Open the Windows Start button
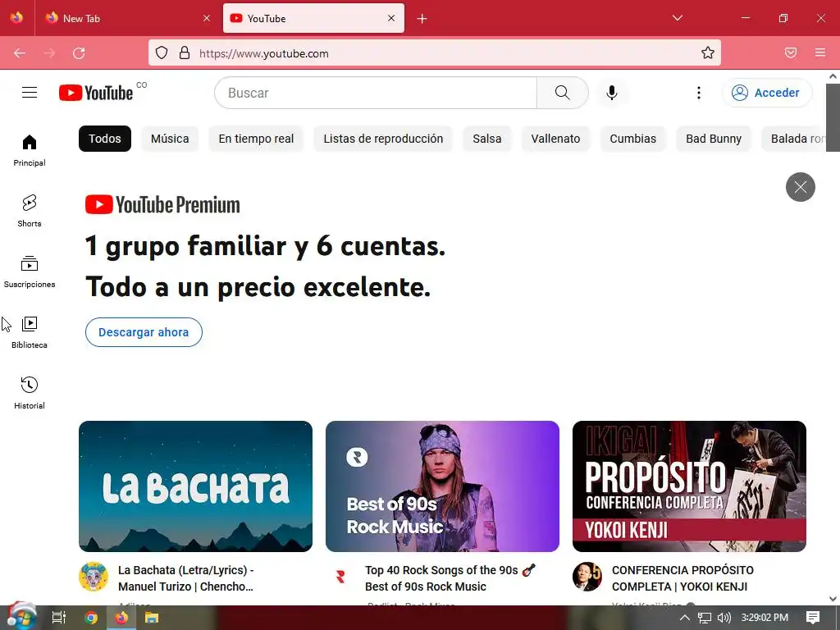The height and width of the screenshot is (630, 840). [x=21, y=617]
